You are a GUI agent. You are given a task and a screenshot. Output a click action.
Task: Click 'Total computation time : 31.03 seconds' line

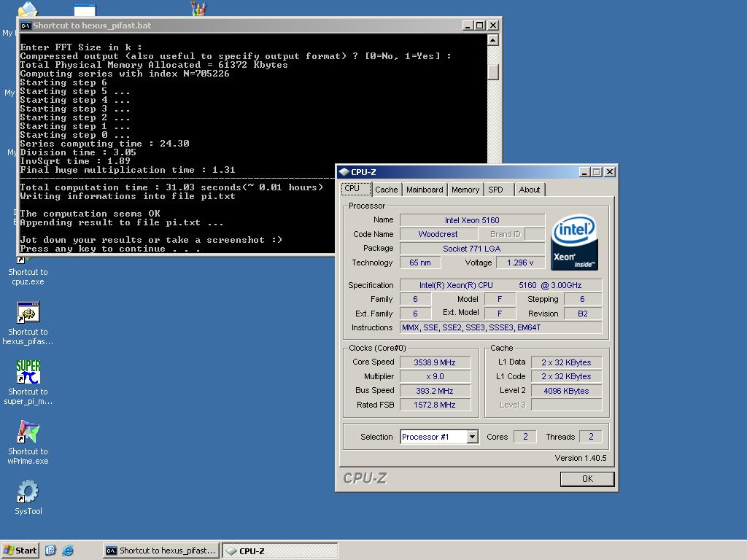[x=171, y=187]
